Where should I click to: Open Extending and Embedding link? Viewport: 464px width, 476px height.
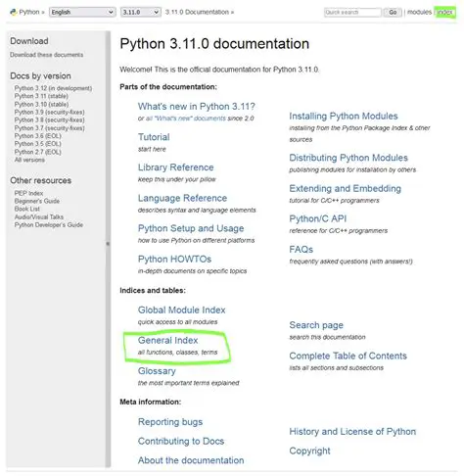tap(346, 188)
